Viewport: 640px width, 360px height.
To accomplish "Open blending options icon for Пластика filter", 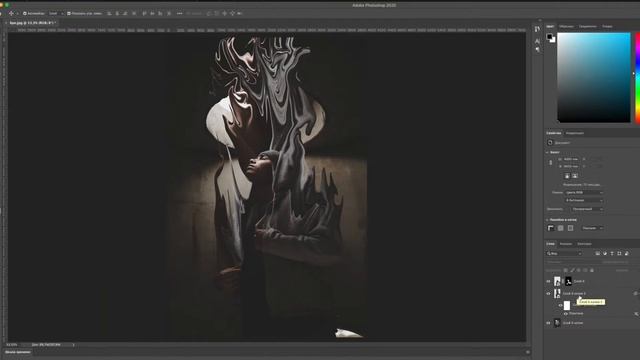I will [x=636, y=314].
